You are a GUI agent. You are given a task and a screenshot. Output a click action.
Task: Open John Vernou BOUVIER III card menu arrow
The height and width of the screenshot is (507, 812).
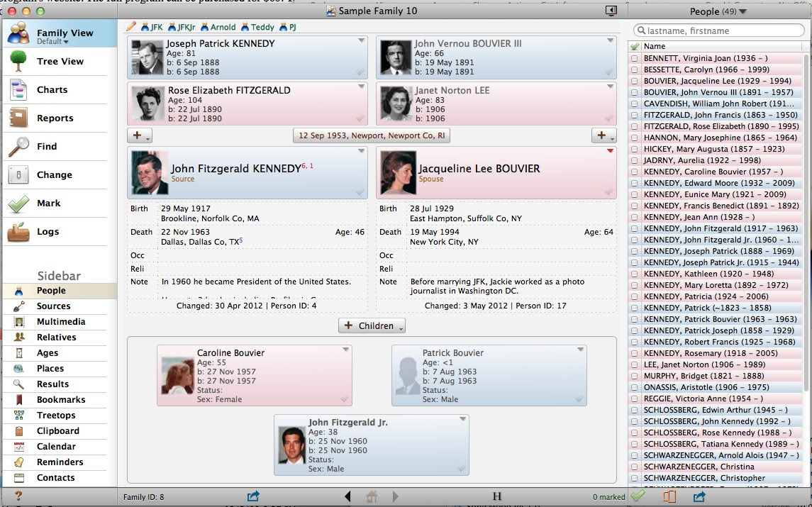pos(610,40)
